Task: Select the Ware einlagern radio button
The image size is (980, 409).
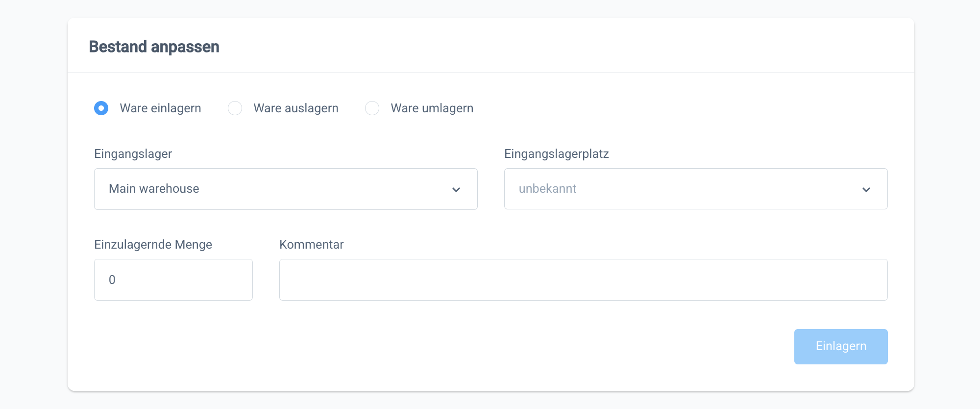Action: (x=101, y=108)
